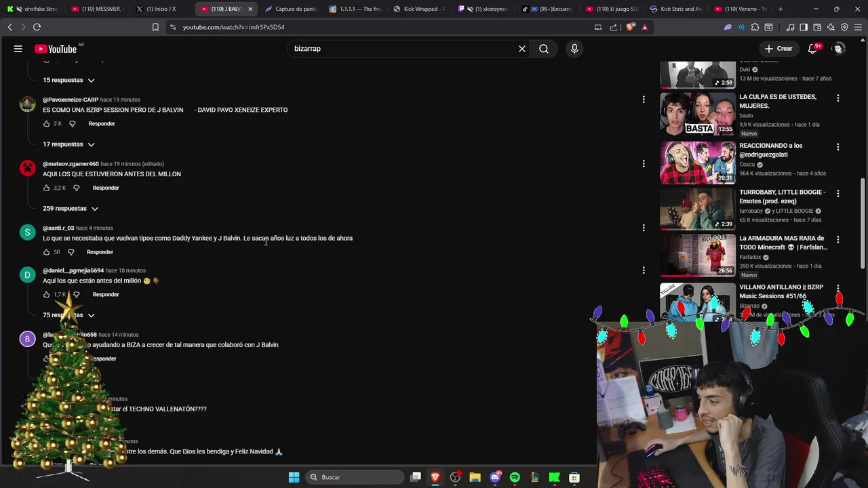Bookmark this page icon in address bar
This screenshot has width=868, height=488.
pyautogui.click(x=155, y=27)
